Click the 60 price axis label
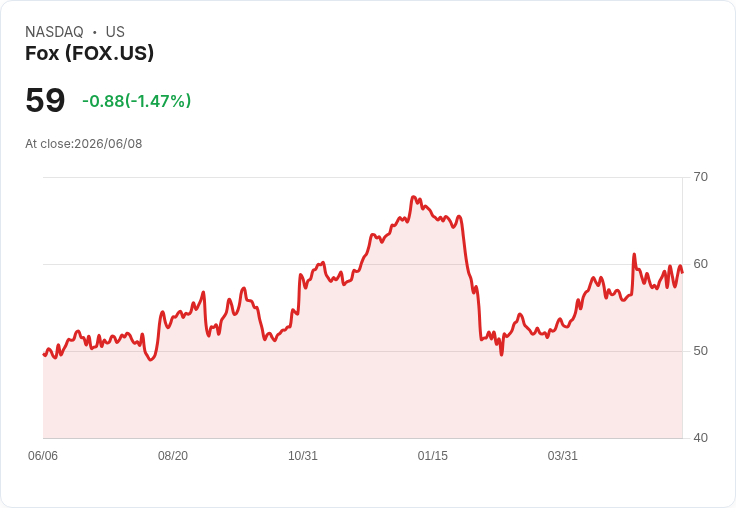The image size is (736, 508). (x=700, y=264)
